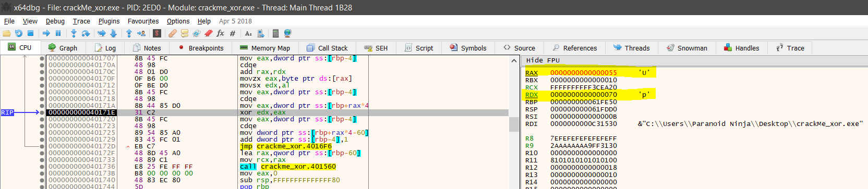868x189 pixels.
Task: Toggle breakpoint bullet at address 000000000040171E
Action: pos(42,112)
